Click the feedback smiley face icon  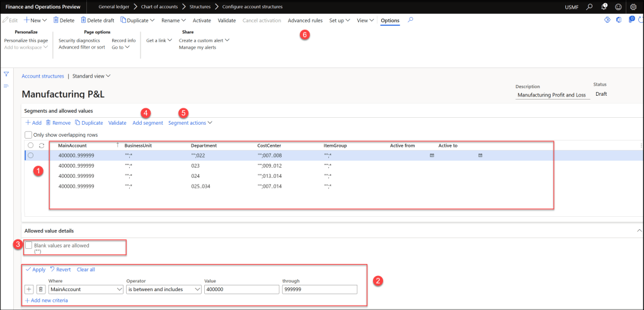coord(618,7)
